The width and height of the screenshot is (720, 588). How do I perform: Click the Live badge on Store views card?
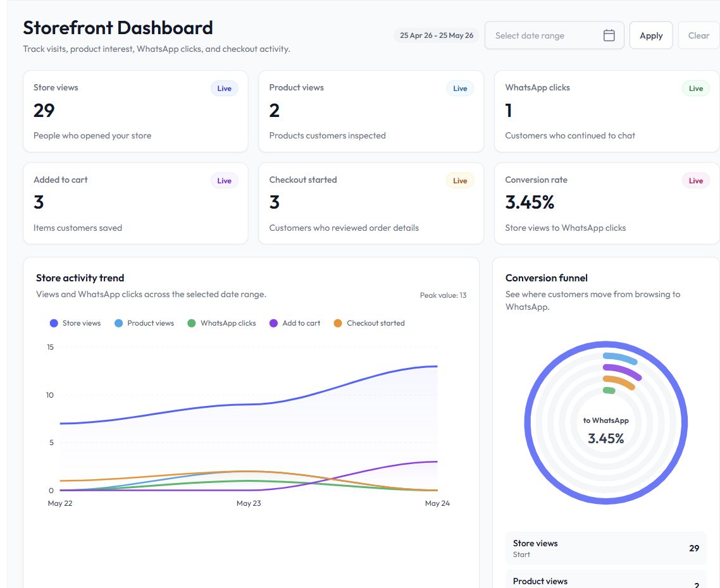point(224,89)
